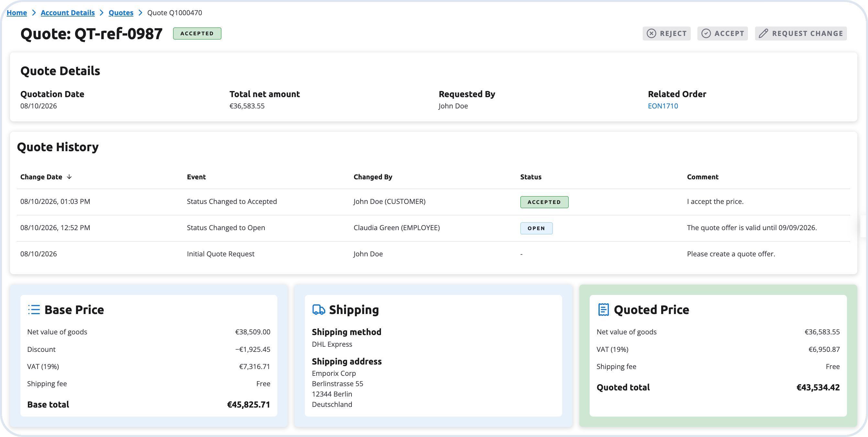Screen dimensions: 868x437
Task: Click the 'Quote: QT-ref-0987' title
Action: click(91, 34)
